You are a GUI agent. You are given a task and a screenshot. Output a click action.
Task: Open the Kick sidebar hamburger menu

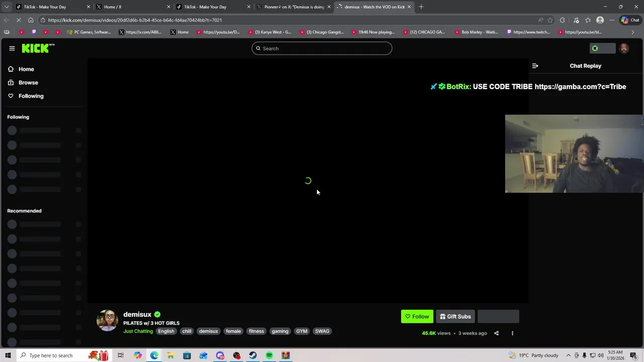12,48
